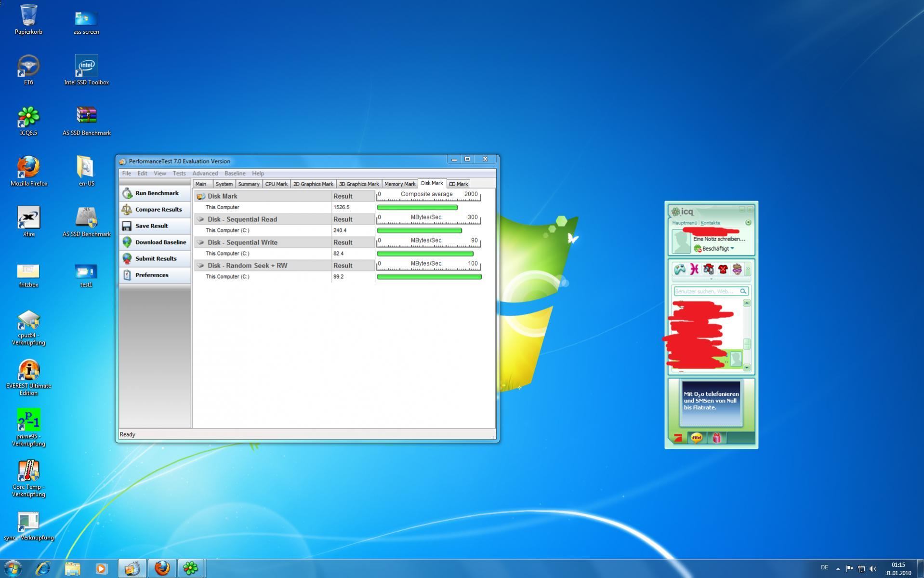Show hidden system tray icons arrow
This screenshot has height=578, width=924.
click(x=838, y=569)
